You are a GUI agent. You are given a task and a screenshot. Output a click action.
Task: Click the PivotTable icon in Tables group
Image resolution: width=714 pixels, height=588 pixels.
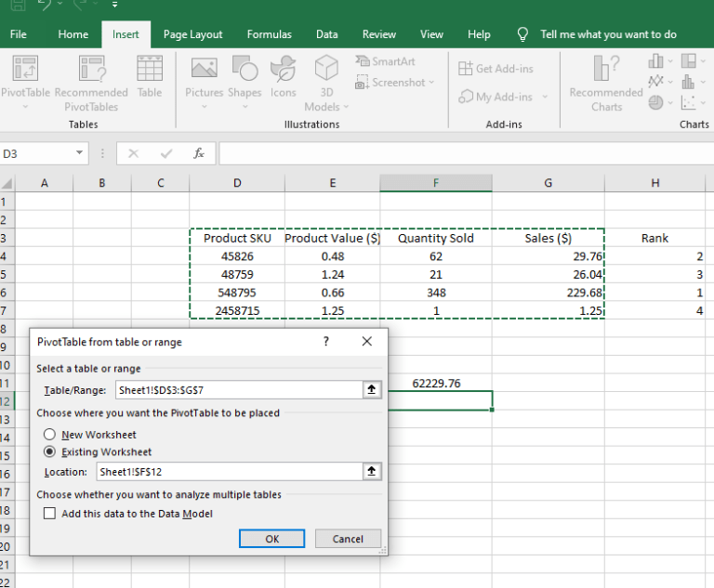25,68
